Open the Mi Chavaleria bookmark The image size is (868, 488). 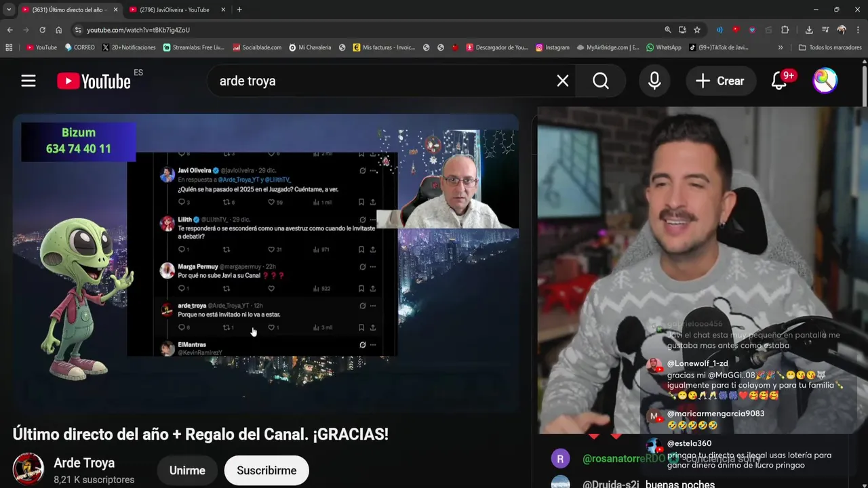click(310, 47)
